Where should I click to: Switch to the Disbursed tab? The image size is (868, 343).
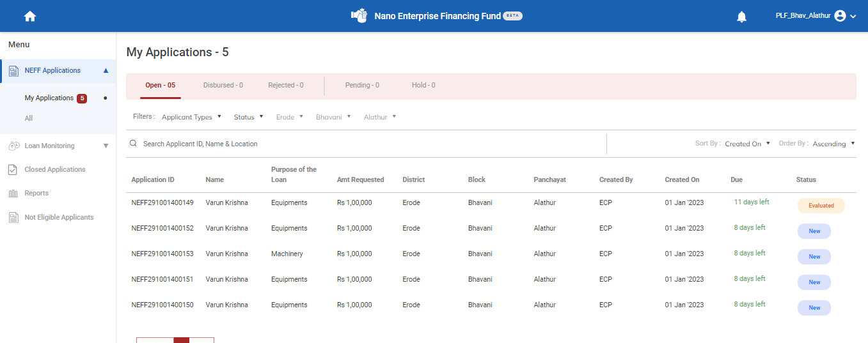223,85
